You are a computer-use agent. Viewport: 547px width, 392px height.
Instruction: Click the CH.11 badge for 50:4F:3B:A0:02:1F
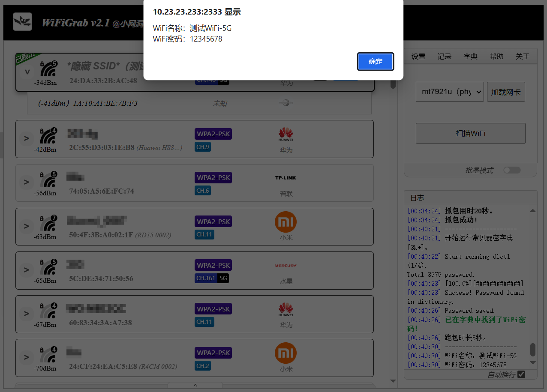pos(204,234)
